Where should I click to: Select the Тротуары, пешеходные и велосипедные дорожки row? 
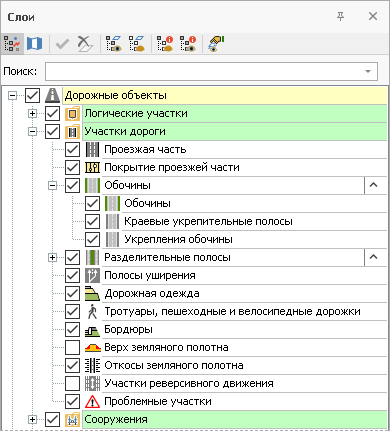(244, 311)
